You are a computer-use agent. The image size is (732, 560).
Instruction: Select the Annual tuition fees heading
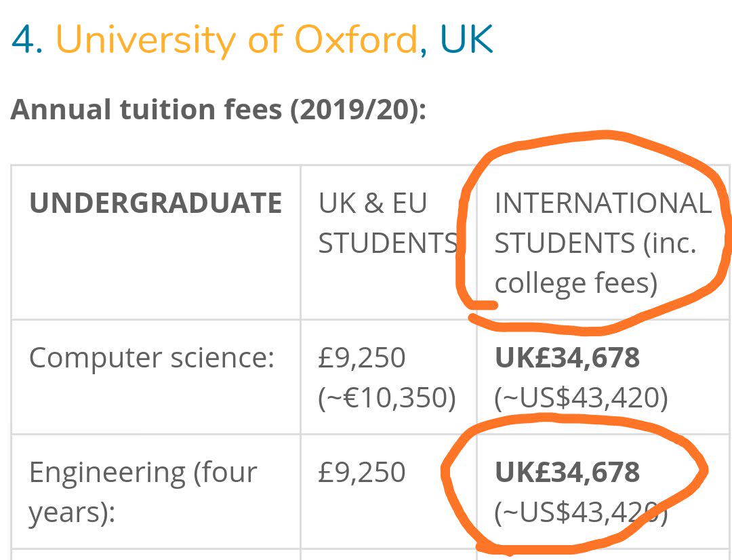tap(218, 109)
